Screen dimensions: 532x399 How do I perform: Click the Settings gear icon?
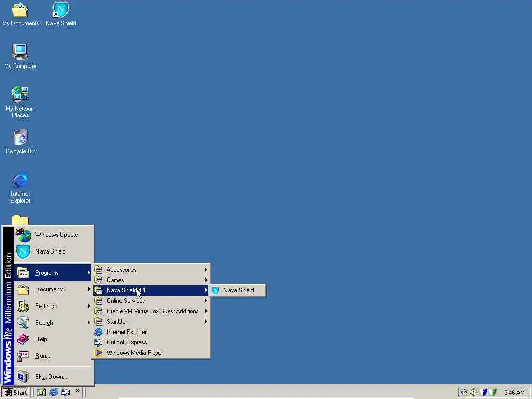(23, 306)
